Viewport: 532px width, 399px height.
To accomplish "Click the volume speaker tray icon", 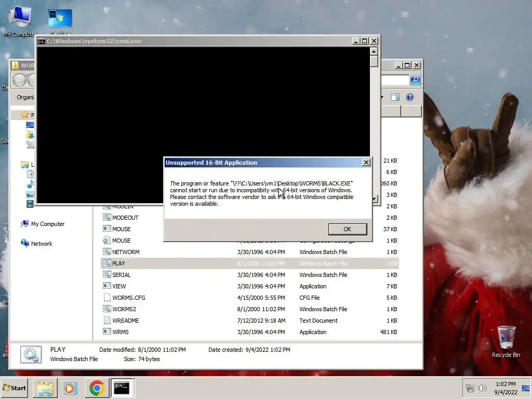I will (x=482, y=388).
